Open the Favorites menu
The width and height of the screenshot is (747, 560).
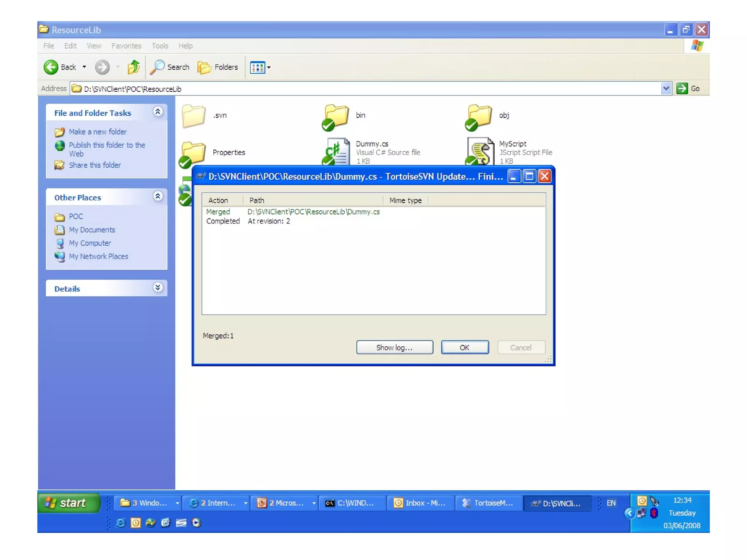126,46
